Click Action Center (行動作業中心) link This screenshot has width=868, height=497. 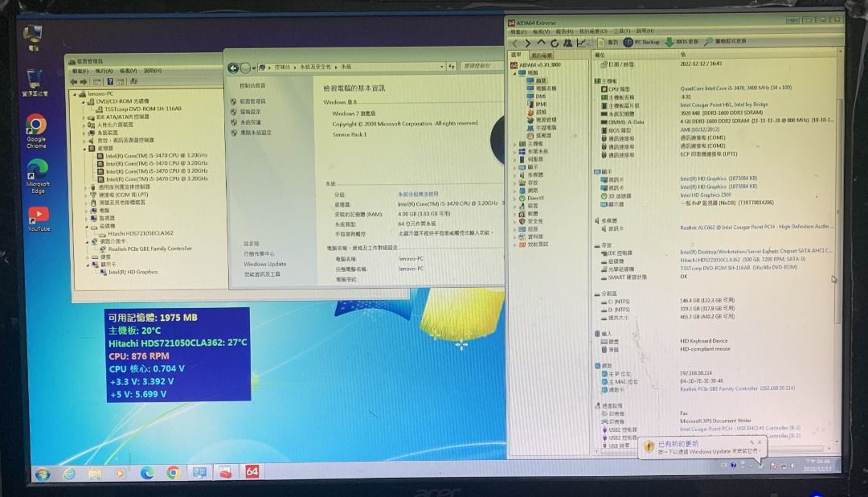[259, 254]
